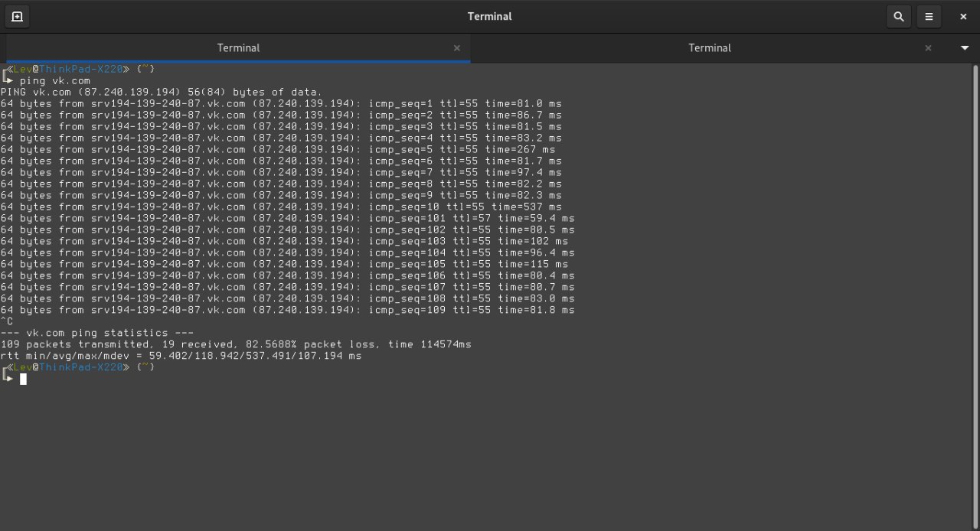Image resolution: width=980 pixels, height=531 pixels.
Task: Open the terminal search tool
Action: point(899,16)
